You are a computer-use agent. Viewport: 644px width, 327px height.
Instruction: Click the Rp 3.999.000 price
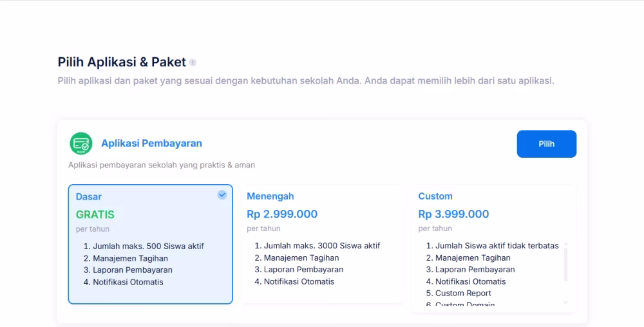click(453, 214)
